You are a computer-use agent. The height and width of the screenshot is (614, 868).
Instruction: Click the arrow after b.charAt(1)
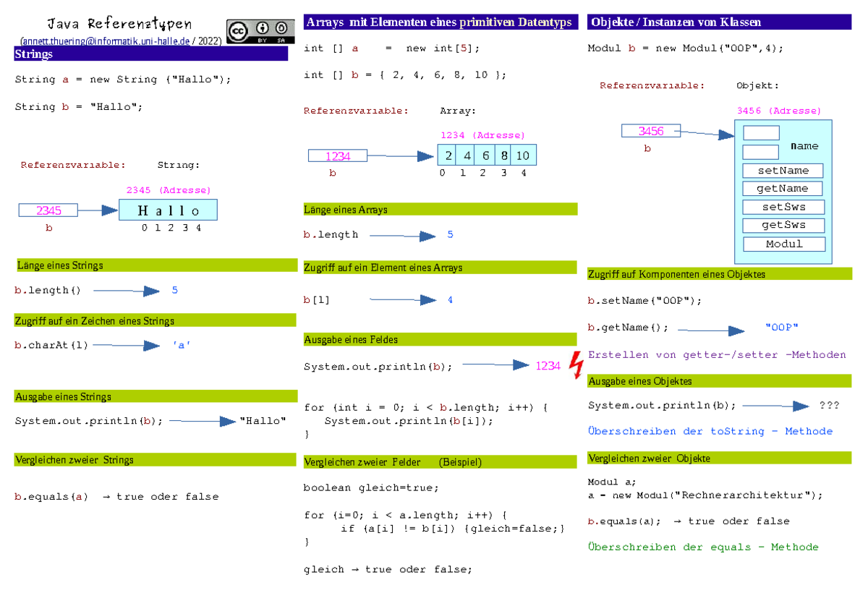pyautogui.click(x=126, y=346)
